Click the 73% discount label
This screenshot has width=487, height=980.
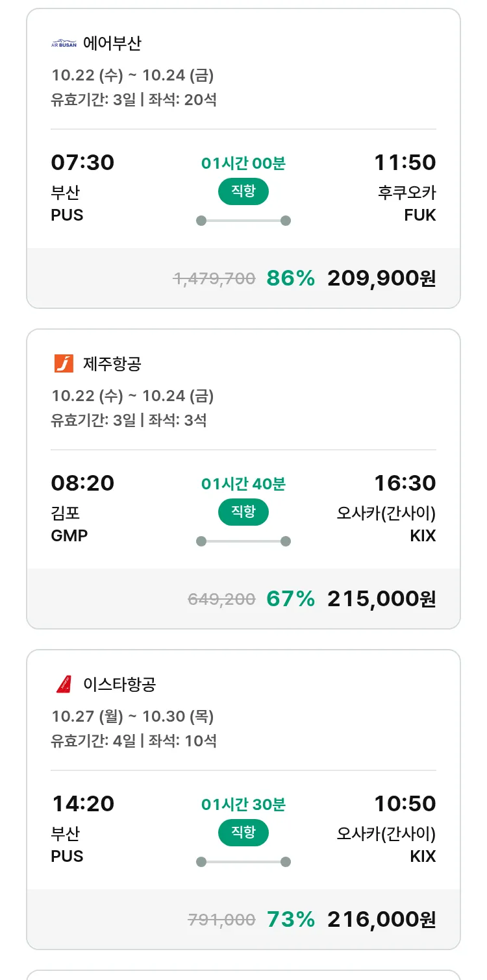290,920
